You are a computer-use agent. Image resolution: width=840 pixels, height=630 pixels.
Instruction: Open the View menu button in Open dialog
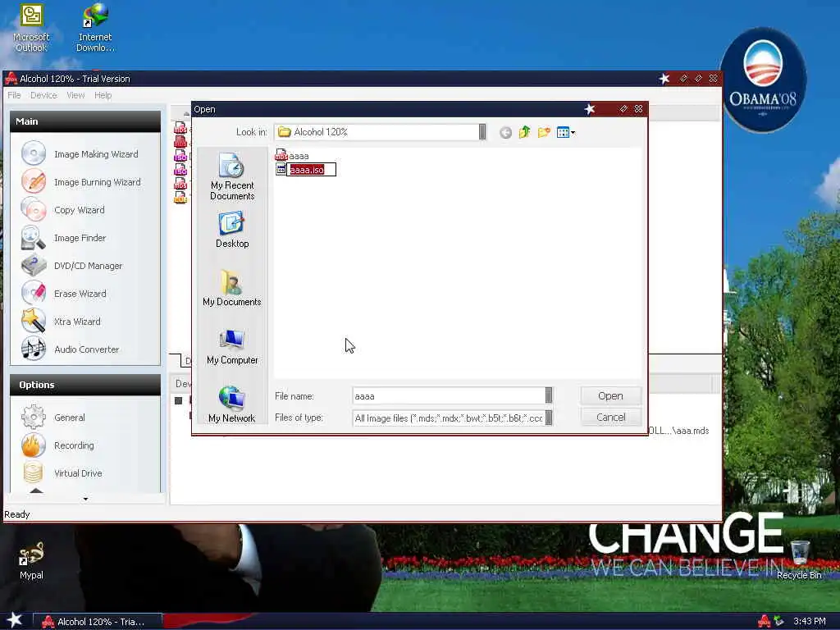(565, 132)
